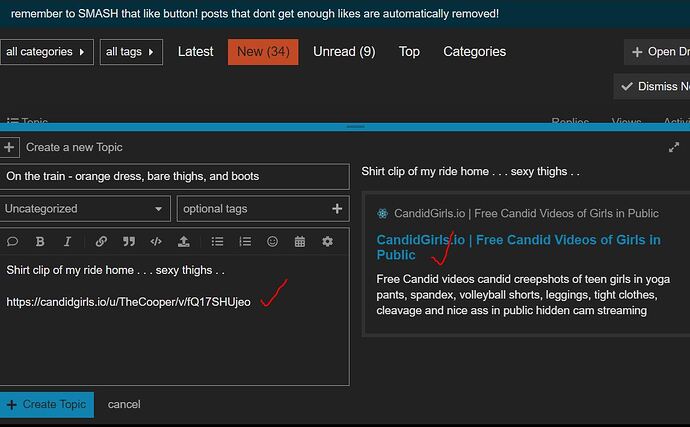
Task: Insert a date with the calendar icon
Action: pyautogui.click(x=300, y=241)
